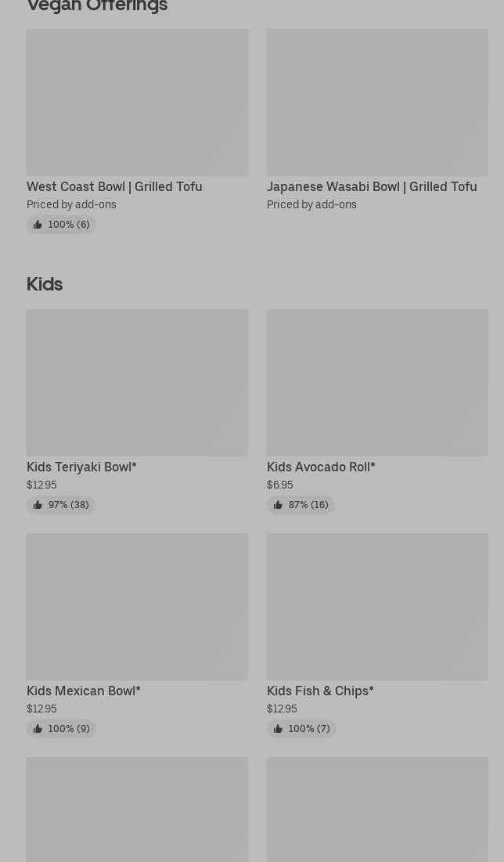This screenshot has width=504, height=862.
Task: Click the Kids section heading
Action: [x=45, y=283]
